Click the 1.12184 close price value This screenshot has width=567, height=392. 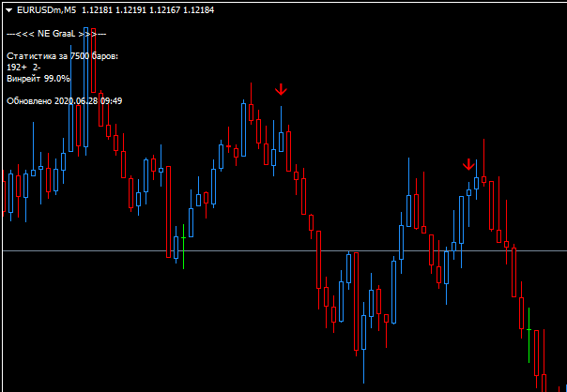(198, 10)
